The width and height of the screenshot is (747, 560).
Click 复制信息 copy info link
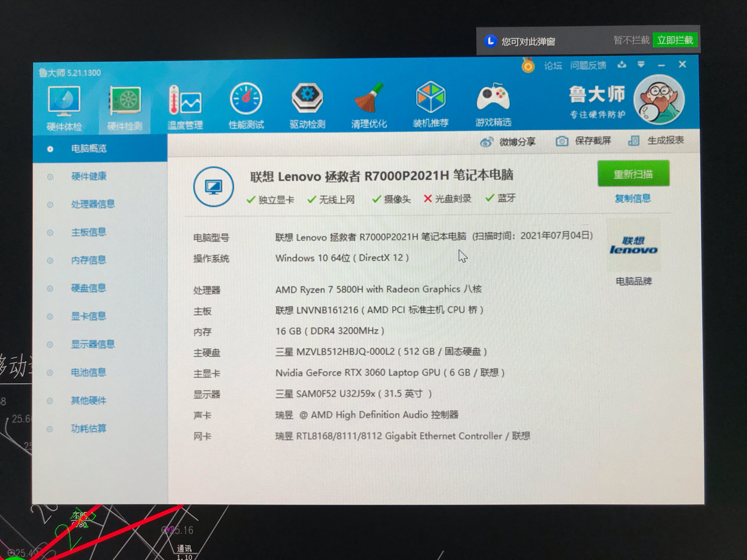633,198
